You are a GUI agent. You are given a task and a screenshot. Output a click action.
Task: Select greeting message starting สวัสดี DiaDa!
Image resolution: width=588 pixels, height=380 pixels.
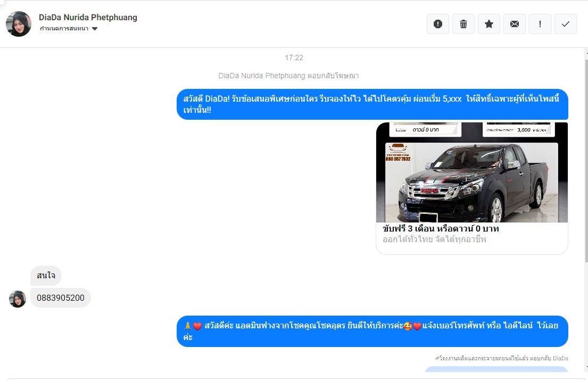372,104
